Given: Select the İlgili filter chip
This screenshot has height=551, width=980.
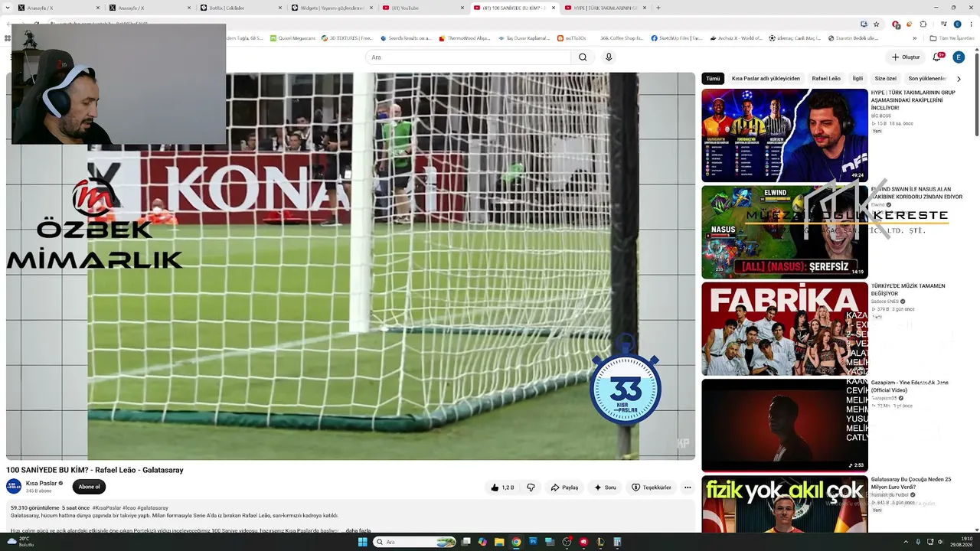Looking at the screenshot, I should (x=857, y=78).
